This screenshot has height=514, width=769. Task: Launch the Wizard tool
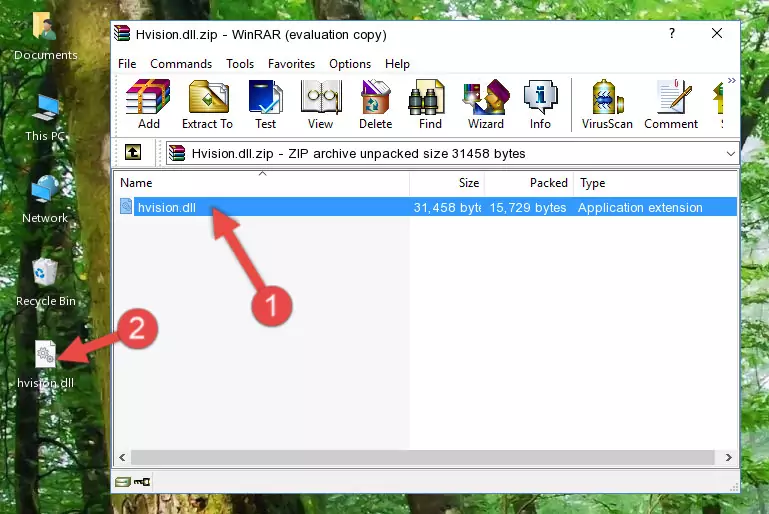(x=486, y=104)
